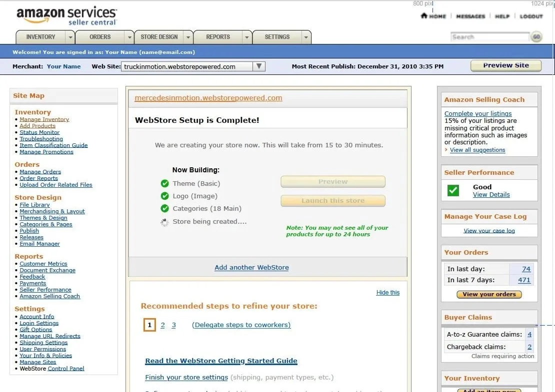Go to step page 2
Image resolution: width=555 pixels, height=392 pixels.
click(163, 325)
